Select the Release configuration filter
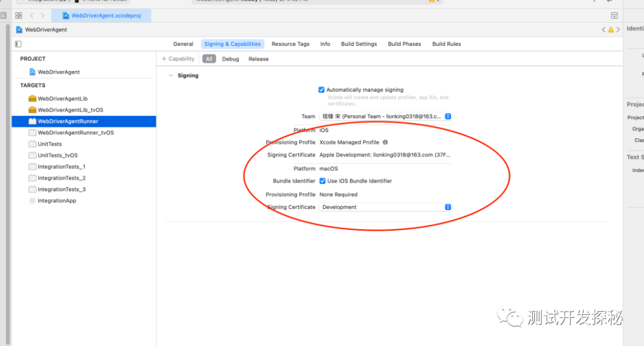 [258, 59]
